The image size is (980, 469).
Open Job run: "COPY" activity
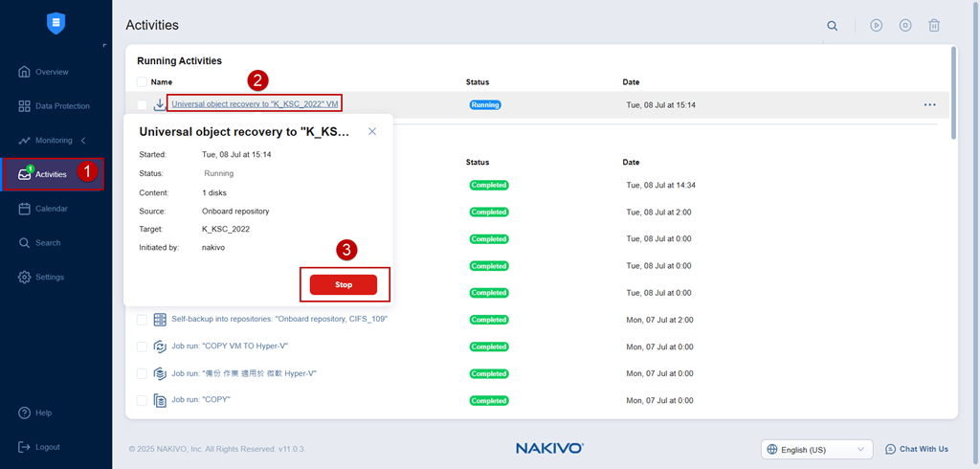coord(201,400)
